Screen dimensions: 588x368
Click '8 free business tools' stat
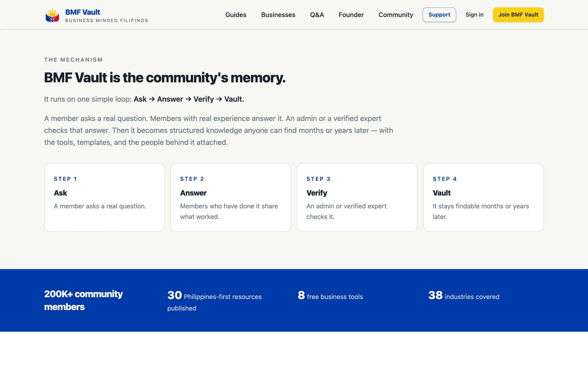coord(330,296)
